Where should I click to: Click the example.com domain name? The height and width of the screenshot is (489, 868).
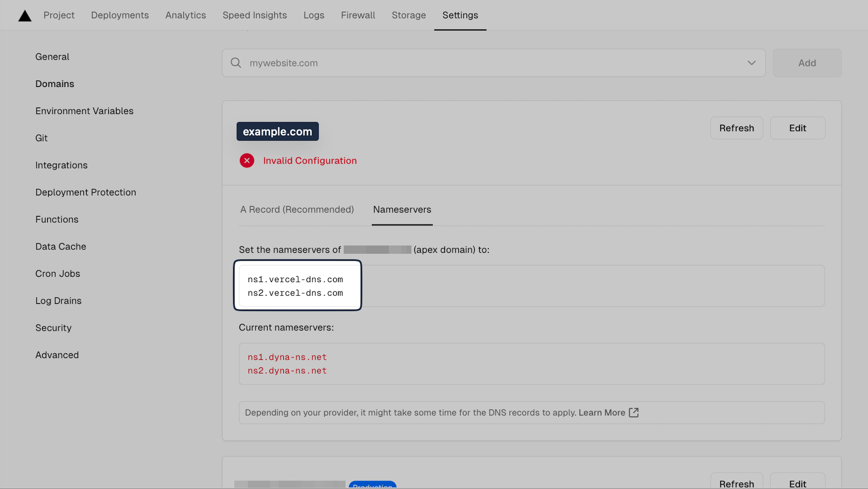277,132
